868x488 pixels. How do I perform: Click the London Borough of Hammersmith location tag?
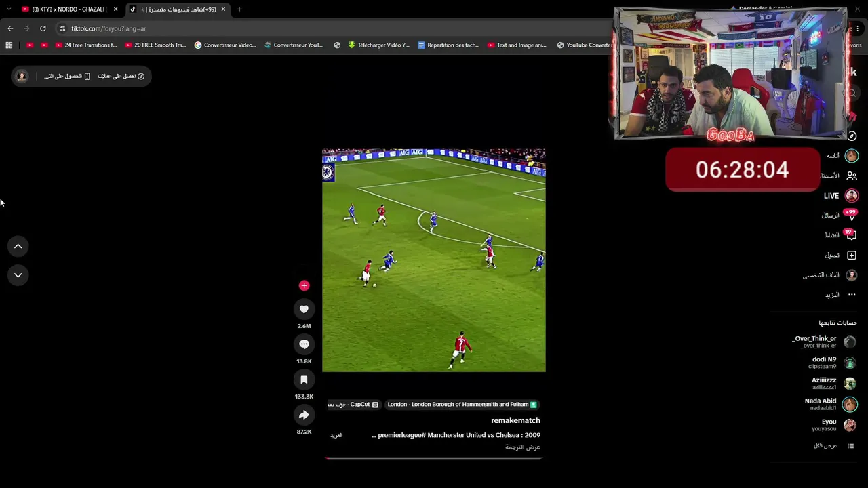[462, 405]
